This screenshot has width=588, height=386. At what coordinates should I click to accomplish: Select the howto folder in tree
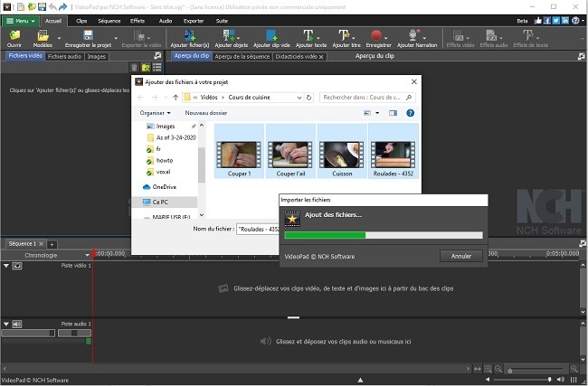(165, 160)
